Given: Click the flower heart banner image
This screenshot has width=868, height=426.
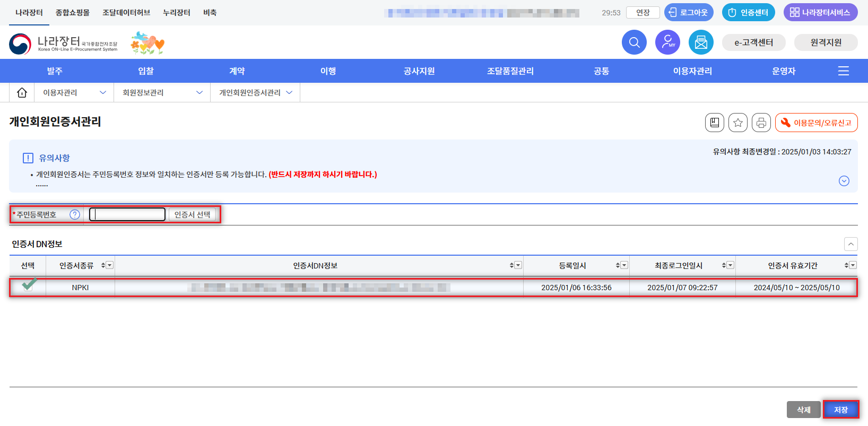Looking at the screenshot, I should [147, 43].
